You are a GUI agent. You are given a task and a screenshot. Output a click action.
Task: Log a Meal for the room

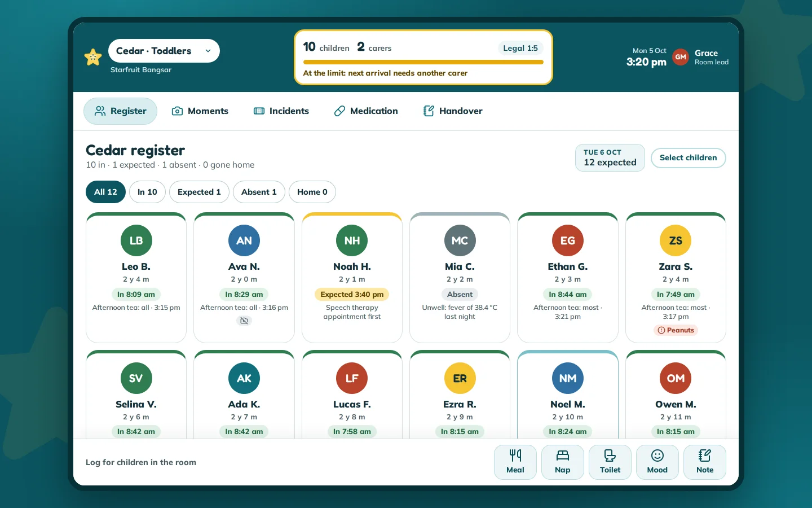(515, 462)
